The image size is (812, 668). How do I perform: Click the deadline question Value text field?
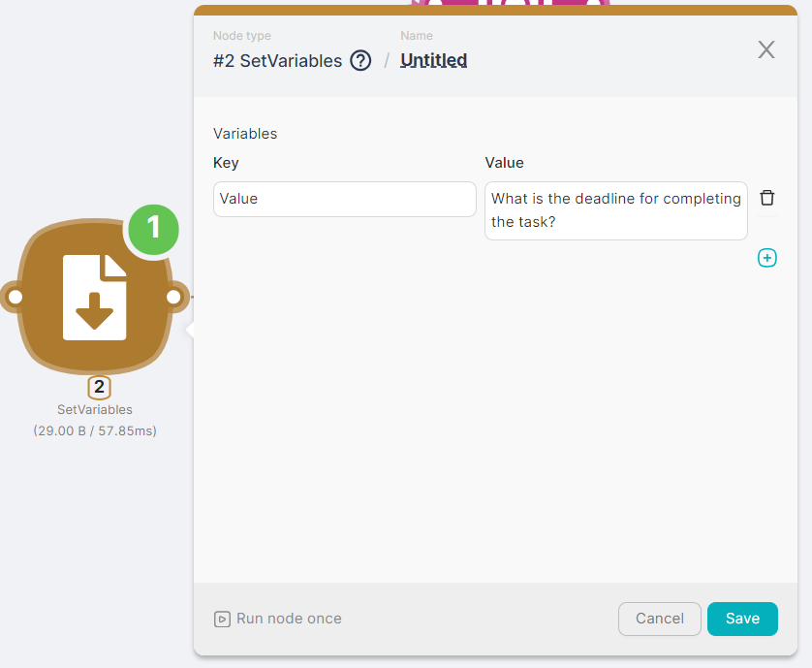pyautogui.click(x=615, y=210)
